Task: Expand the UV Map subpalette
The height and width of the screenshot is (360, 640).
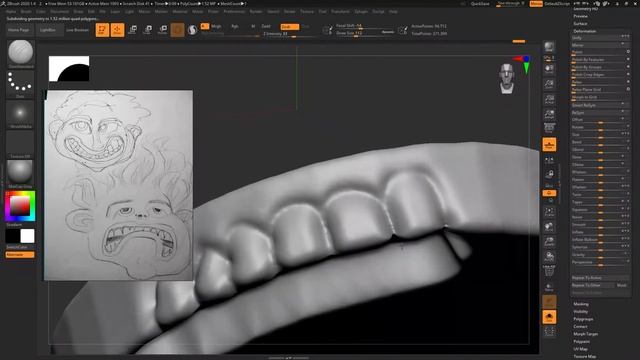Action: [580, 349]
